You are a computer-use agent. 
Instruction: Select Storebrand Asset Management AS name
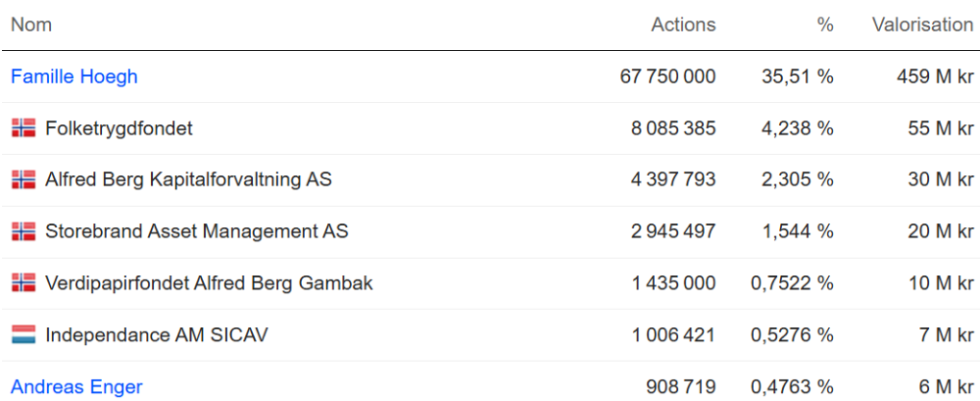pos(196,231)
